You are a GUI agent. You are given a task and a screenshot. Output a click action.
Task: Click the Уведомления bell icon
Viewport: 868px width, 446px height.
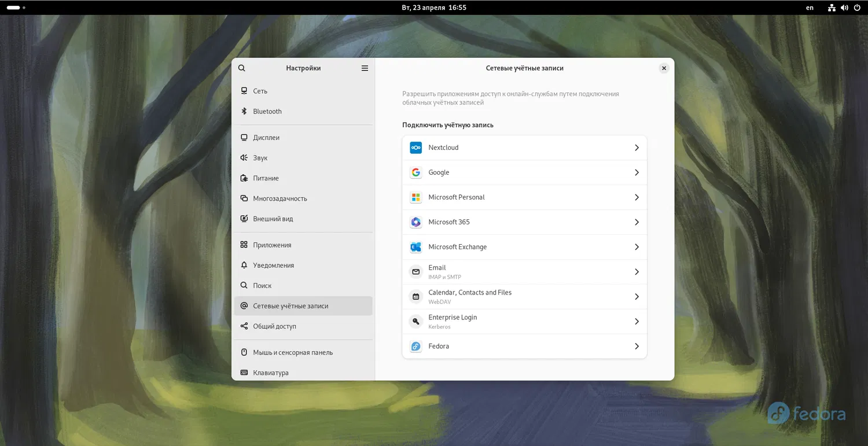click(244, 266)
